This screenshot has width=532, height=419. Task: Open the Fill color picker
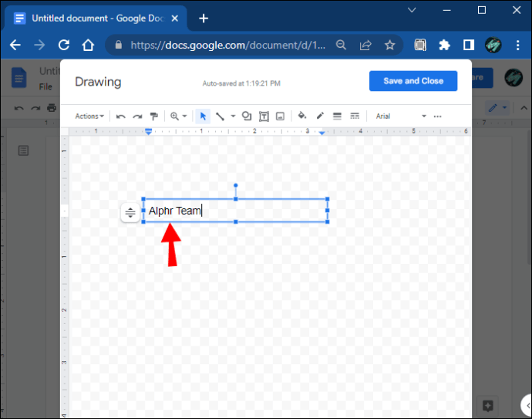pos(302,117)
